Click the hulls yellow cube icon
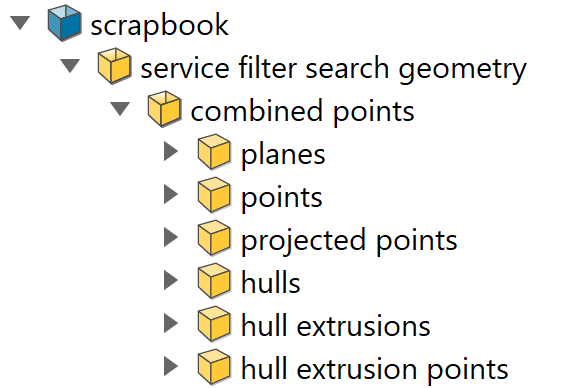This screenshot has width=564, height=388. (x=214, y=281)
